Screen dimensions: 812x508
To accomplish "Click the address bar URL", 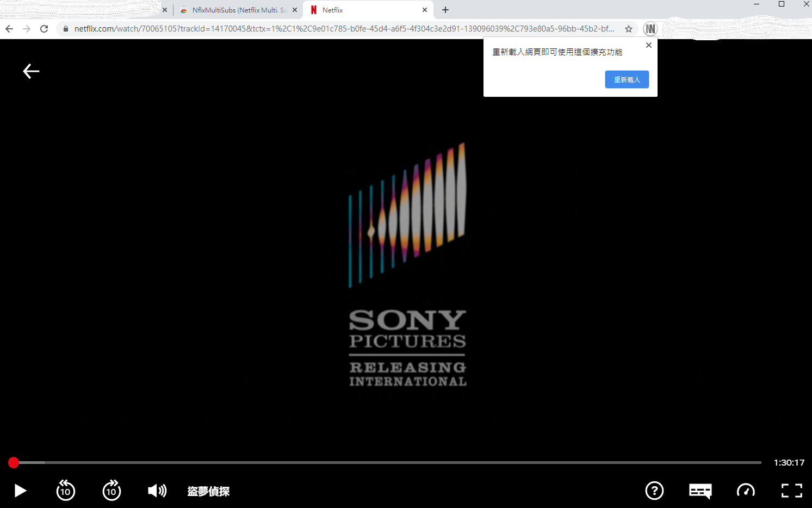I will (x=344, y=29).
